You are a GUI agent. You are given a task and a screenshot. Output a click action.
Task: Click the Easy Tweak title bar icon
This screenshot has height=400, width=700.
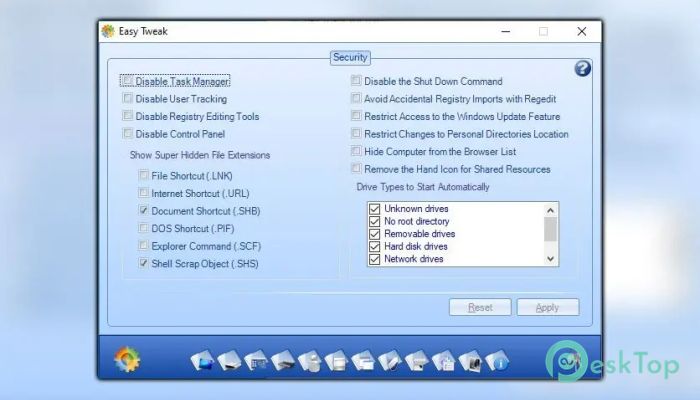coord(108,31)
